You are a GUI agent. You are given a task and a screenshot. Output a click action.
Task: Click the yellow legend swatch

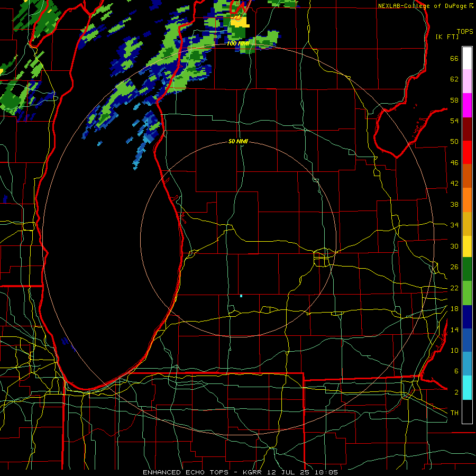tap(467, 246)
